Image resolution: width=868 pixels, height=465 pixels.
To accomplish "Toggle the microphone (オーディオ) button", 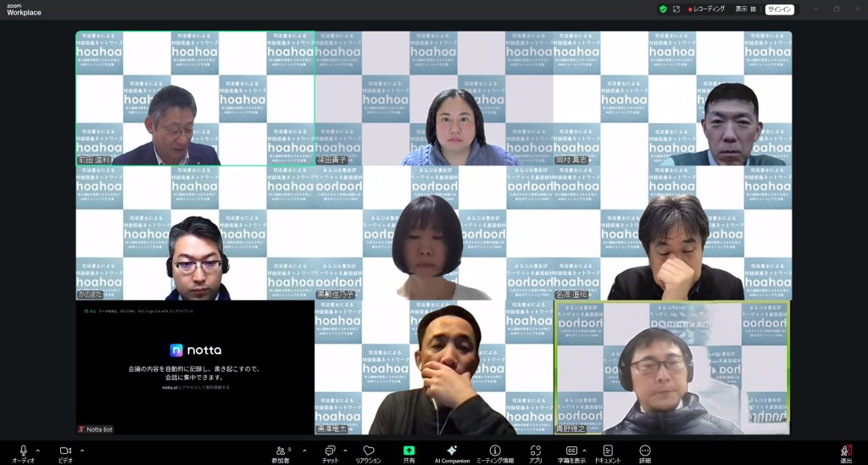I will (x=23, y=451).
